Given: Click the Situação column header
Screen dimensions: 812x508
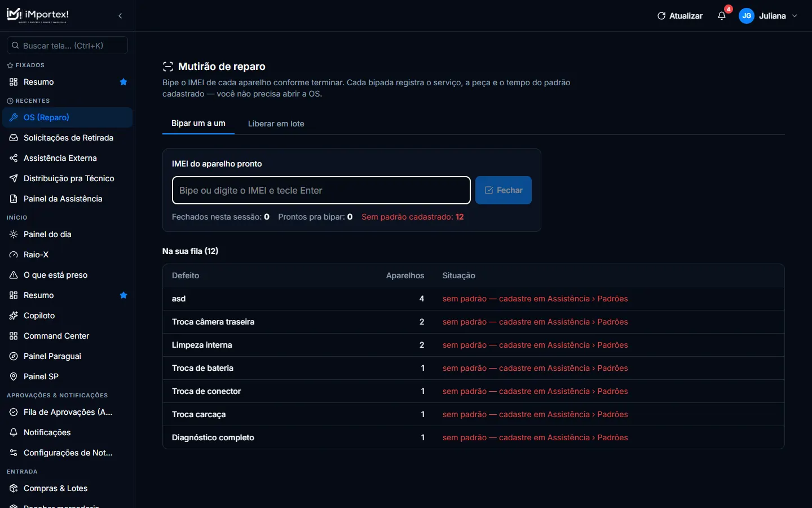Looking at the screenshot, I should tap(459, 275).
